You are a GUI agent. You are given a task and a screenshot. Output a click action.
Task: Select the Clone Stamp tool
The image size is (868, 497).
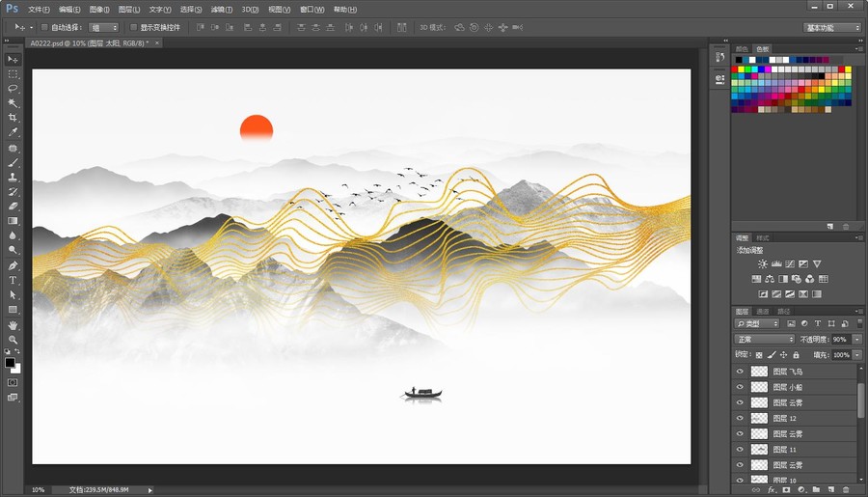click(x=13, y=178)
